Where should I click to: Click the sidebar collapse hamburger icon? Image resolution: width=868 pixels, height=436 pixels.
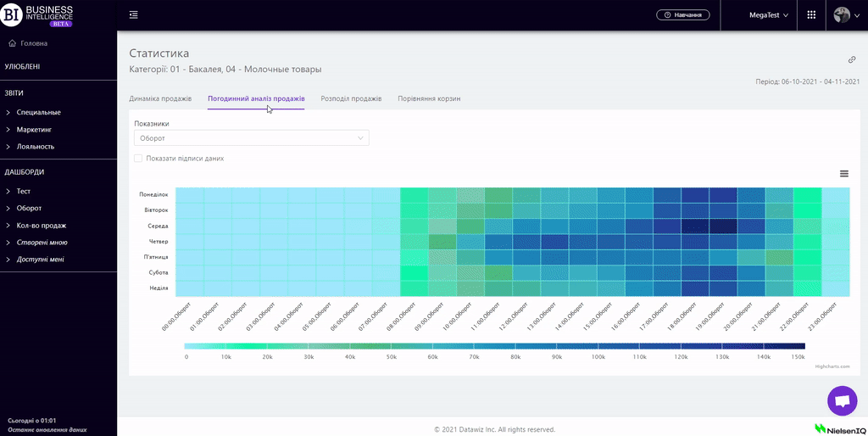tap(134, 15)
